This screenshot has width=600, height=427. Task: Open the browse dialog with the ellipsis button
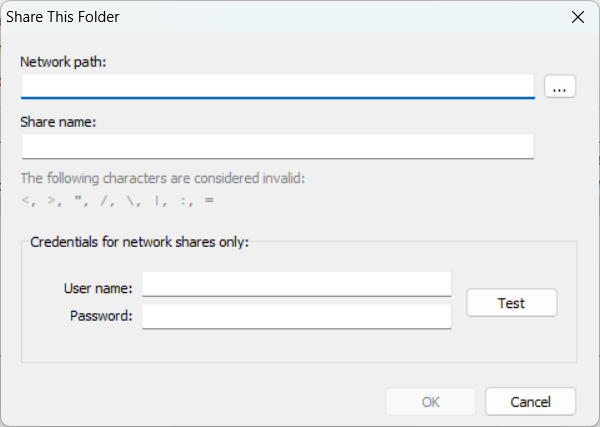[560, 87]
